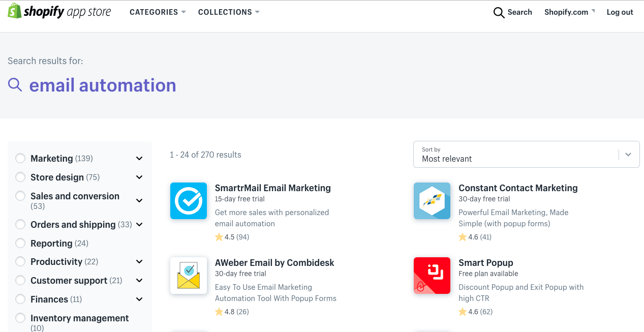The height and width of the screenshot is (332, 644).
Task: Expand the Store design category chevron
Action: pos(139,177)
